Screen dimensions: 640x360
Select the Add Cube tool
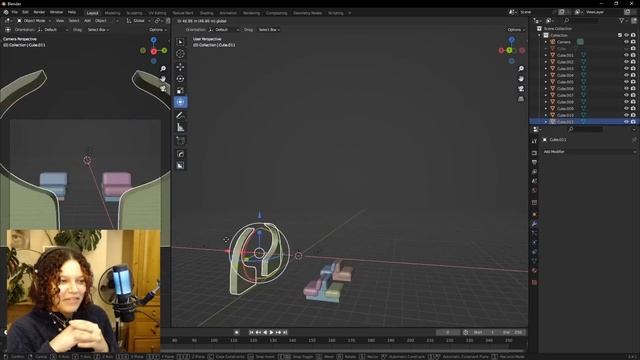180,141
